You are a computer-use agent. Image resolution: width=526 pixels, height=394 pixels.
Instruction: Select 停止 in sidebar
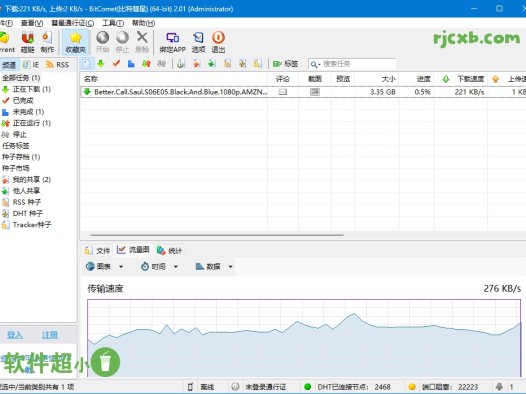click(14, 134)
